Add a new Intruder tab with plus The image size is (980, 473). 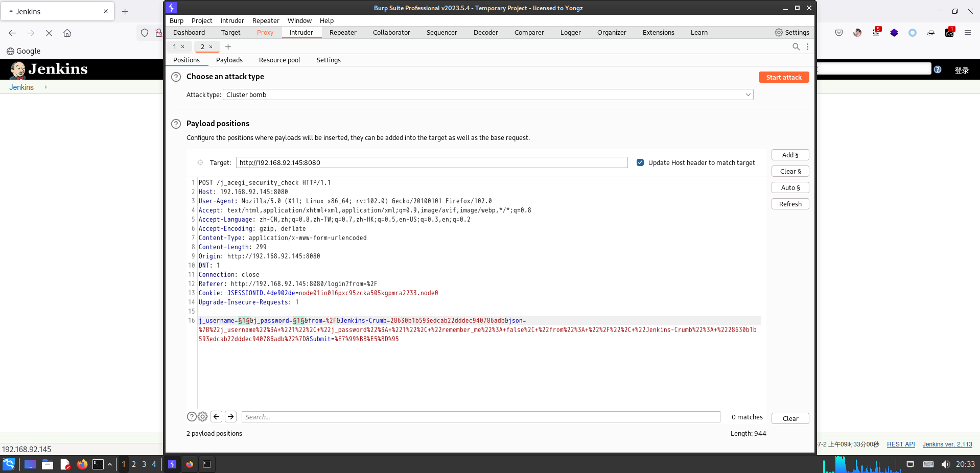pyautogui.click(x=228, y=46)
